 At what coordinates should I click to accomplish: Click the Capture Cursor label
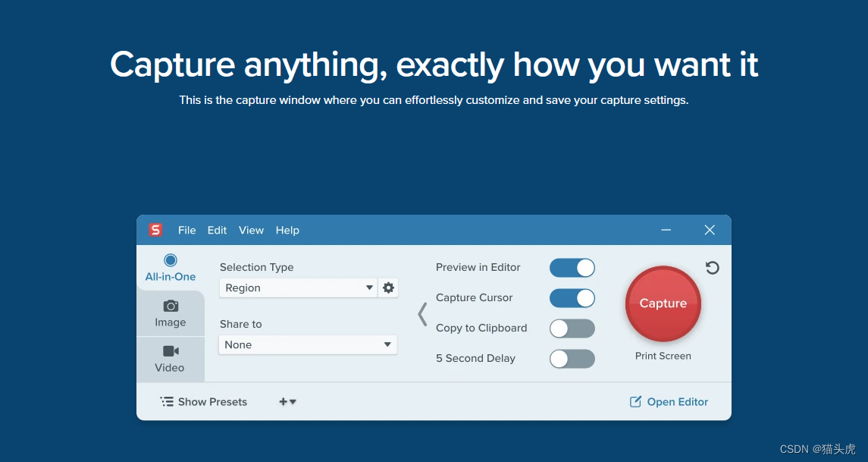tap(475, 297)
